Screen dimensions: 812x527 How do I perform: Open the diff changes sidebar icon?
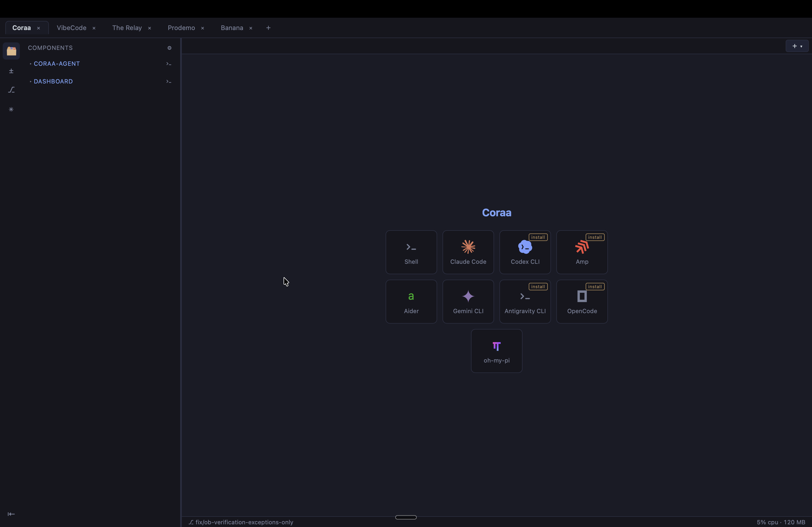[x=11, y=71]
